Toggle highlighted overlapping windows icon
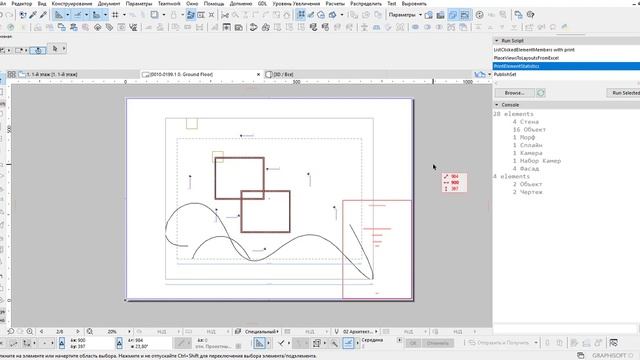This screenshot has width=640, height=360. 453,15
